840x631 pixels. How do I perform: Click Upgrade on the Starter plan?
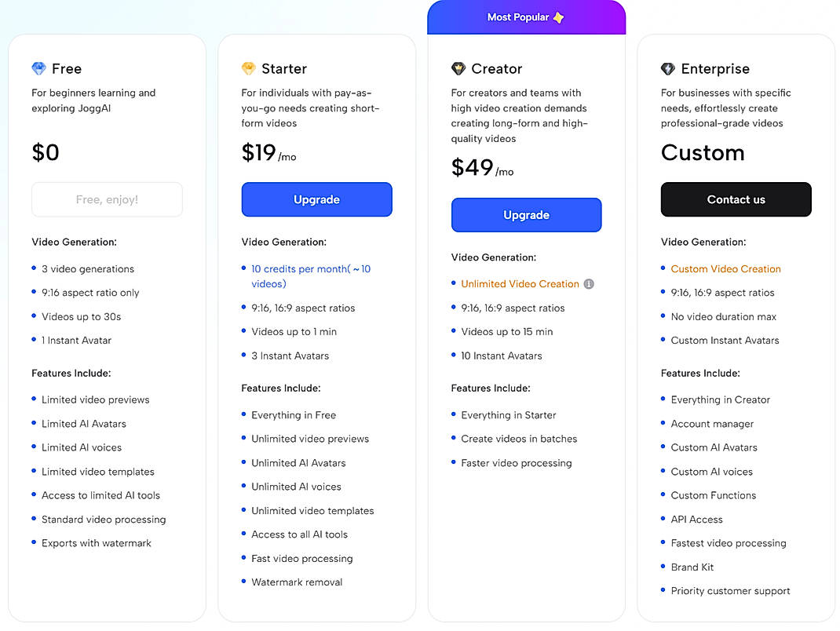tap(316, 199)
